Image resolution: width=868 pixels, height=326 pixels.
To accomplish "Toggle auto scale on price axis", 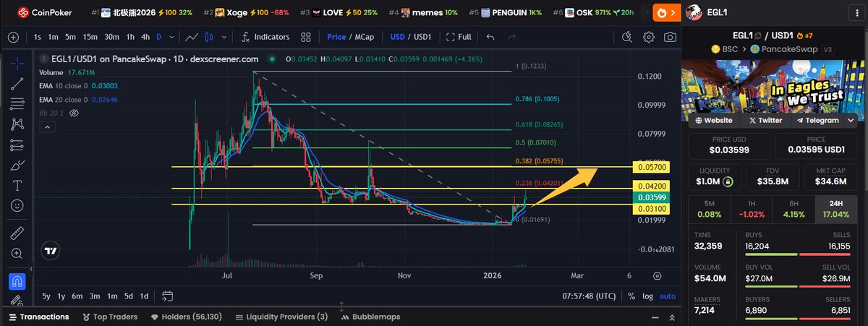I will [x=667, y=296].
